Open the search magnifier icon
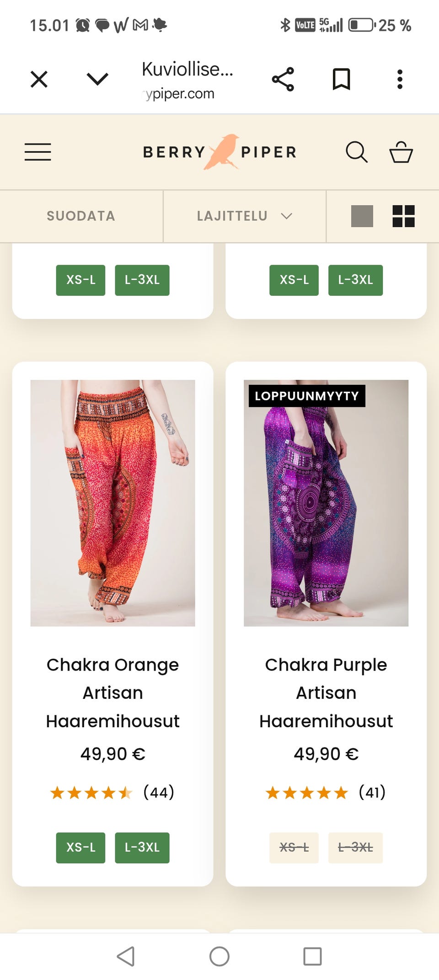Image resolution: width=439 pixels, height=980 pixels. pyautogui.click(x=357, y=152)
